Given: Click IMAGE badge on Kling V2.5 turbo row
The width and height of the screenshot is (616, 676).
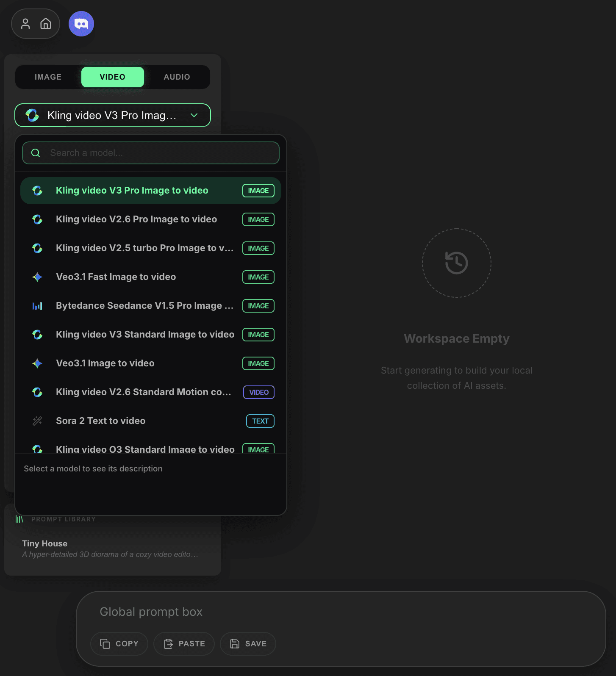Looking at the screenshot, I should click(258, 248).
